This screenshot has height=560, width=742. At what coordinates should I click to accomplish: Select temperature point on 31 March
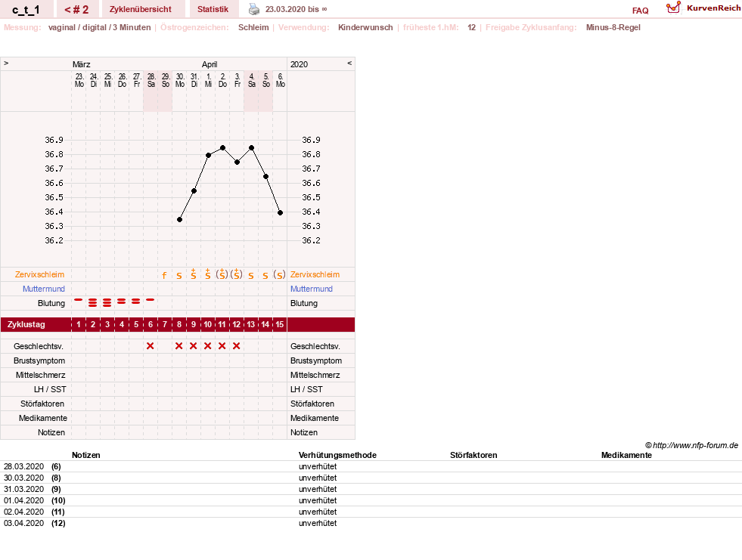pyautogui.click(x=194, y=191)
